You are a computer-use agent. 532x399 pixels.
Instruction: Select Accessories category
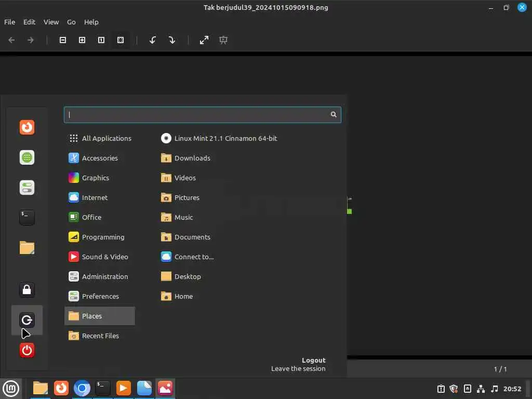100,158
